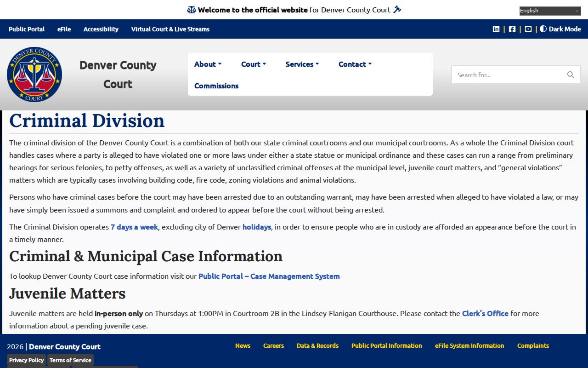The image size is (588, 368).
Task: Follow the holidays link
Action: click(x=257, y=227)
